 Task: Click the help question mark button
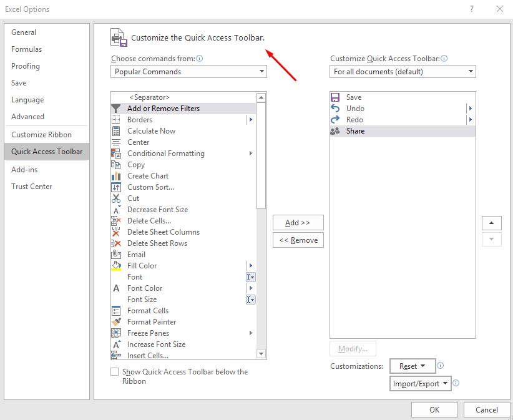(471, 9)
